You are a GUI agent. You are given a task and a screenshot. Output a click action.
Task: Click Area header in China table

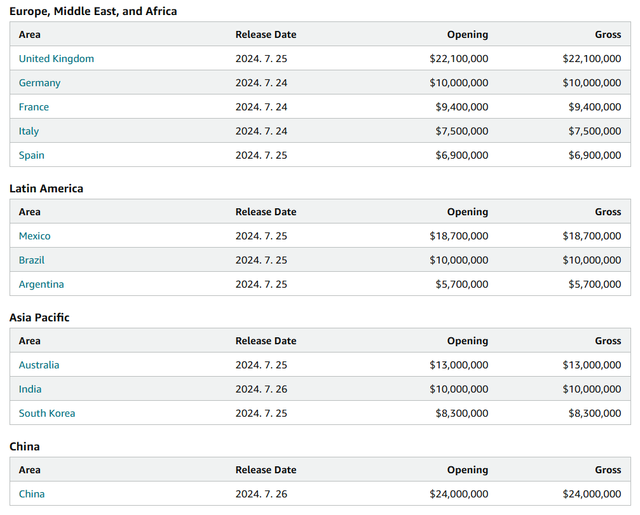(x=30, y=470)
